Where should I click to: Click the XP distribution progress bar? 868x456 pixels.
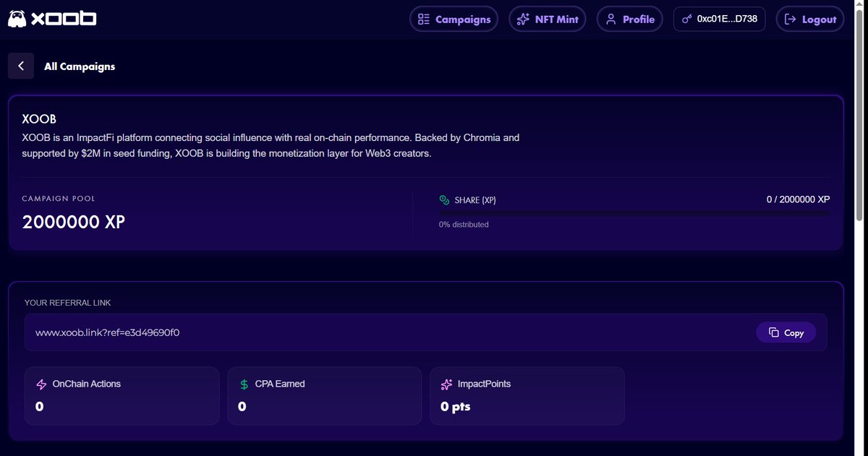tap(634, 213)
